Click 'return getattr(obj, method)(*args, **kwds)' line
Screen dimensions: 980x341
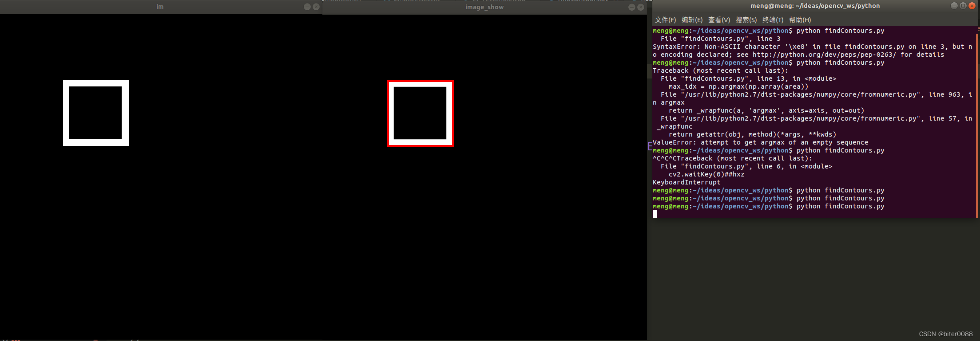[753, 134]
